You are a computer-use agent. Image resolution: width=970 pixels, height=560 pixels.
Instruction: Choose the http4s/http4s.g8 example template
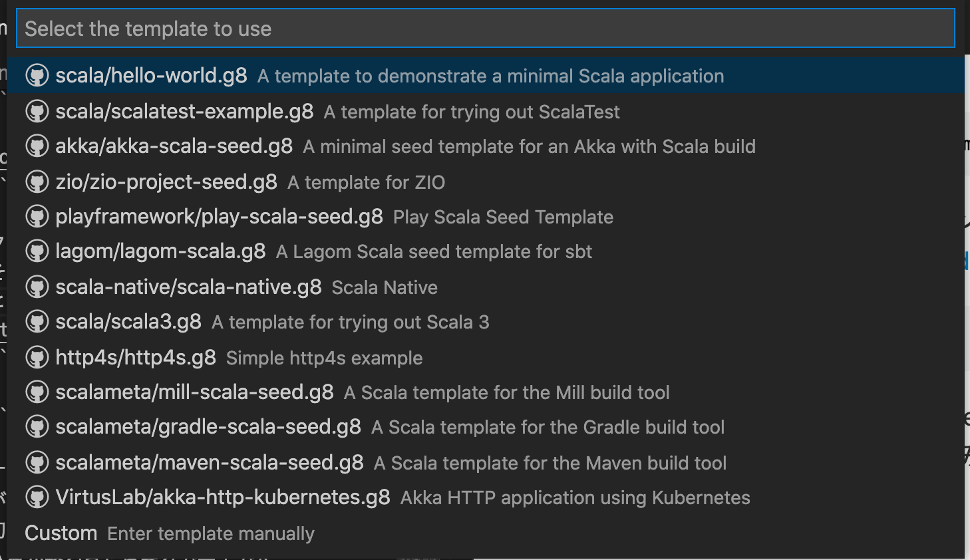pyautogui.click(x=134, y=357)
